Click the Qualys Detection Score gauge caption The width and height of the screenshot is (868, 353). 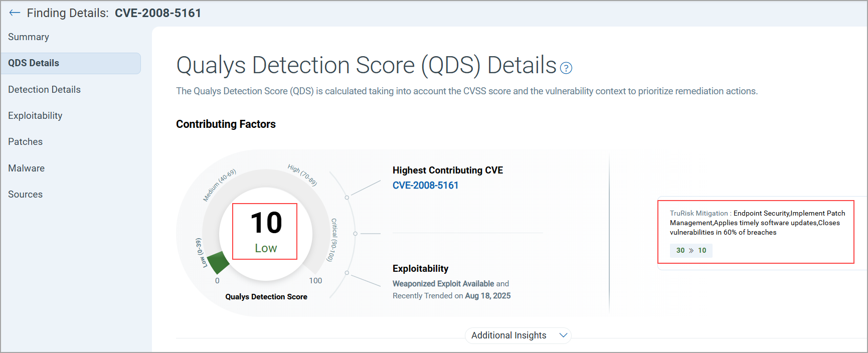click(266, 297)
